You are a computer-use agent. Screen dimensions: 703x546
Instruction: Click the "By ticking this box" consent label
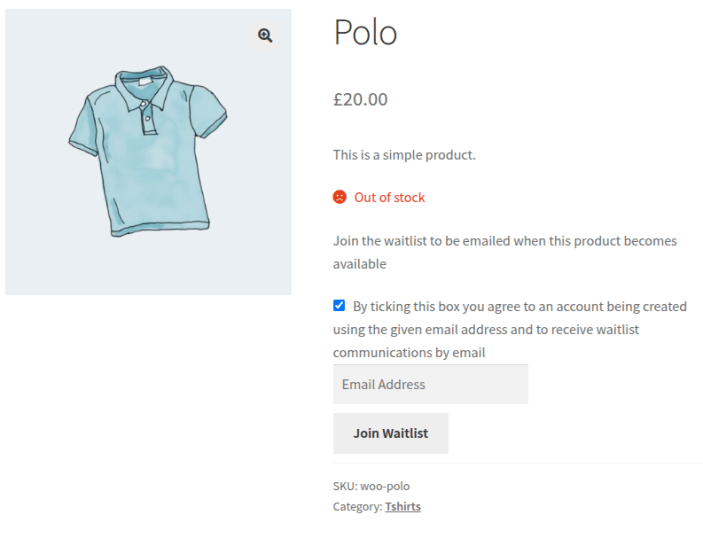[x=519, y=306]
